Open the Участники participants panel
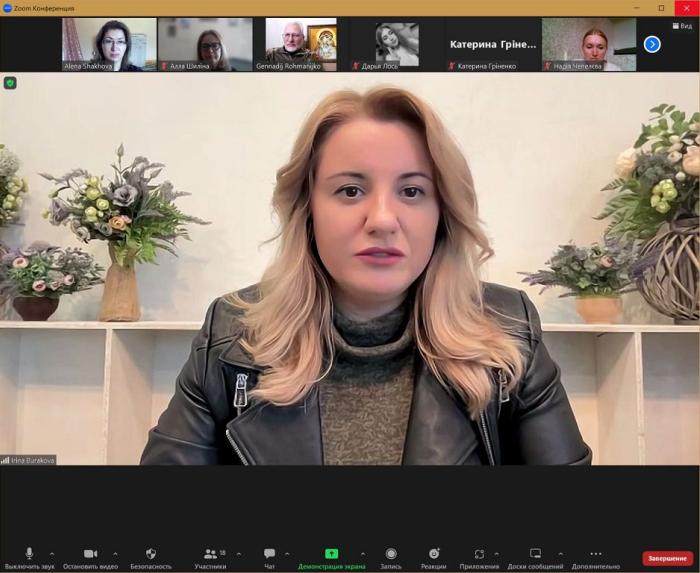The image size is (700, 573). (x=210, y=555)
